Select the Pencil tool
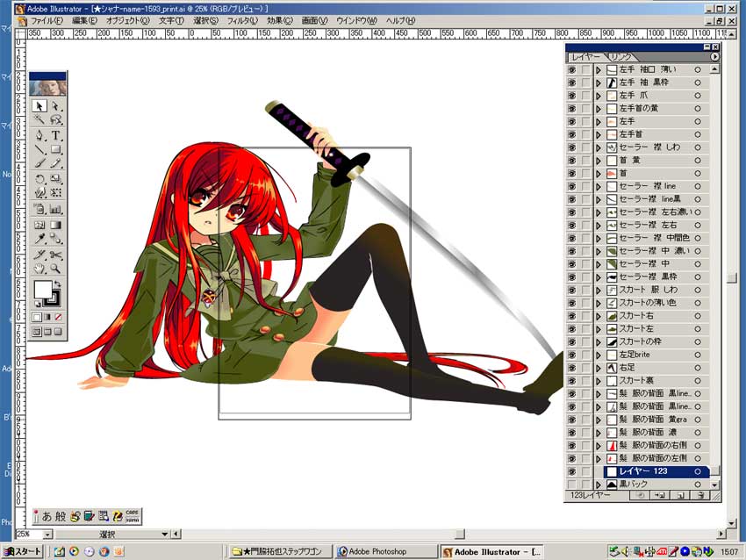The height and width of the screenshot is (560, 746). (55, 163)
